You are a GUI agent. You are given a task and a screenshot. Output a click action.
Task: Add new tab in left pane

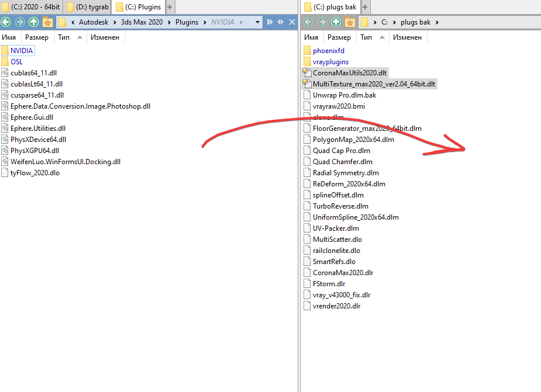point(170,7)
